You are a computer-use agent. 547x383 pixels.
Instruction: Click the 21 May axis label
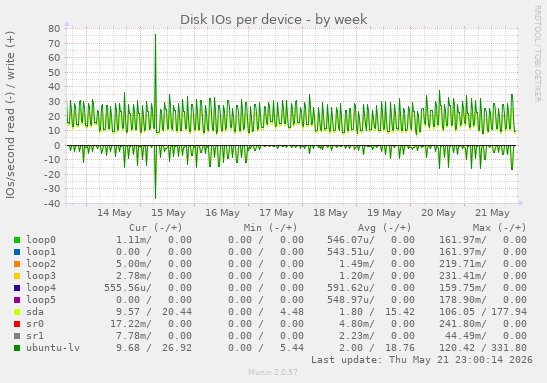(493, 213)
